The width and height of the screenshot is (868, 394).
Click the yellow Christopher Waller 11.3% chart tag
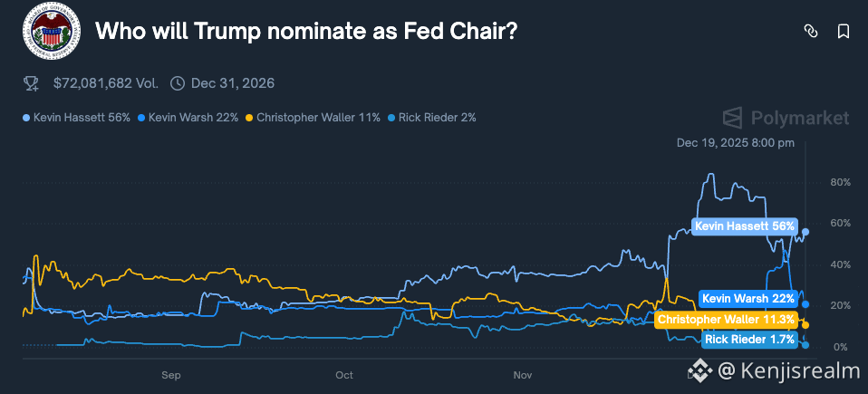click(x=725, y=320)
